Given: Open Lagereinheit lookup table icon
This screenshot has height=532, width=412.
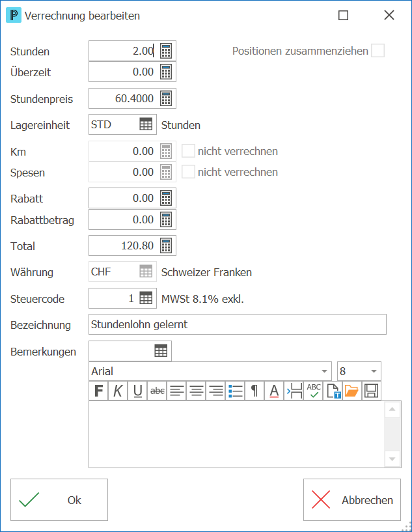Looking at the screenshot, I should (146, 124).
